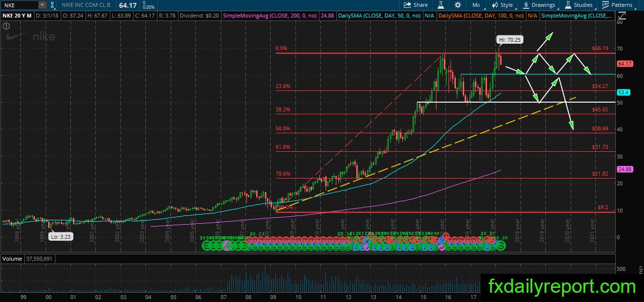Click the $68.19 Fibonacci price label

coord(600,48)
